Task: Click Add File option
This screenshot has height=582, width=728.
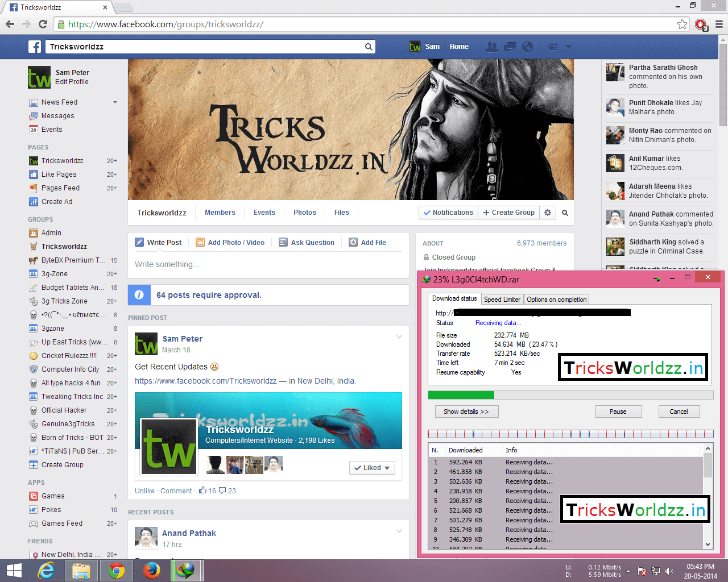Action: pos(367,242)
